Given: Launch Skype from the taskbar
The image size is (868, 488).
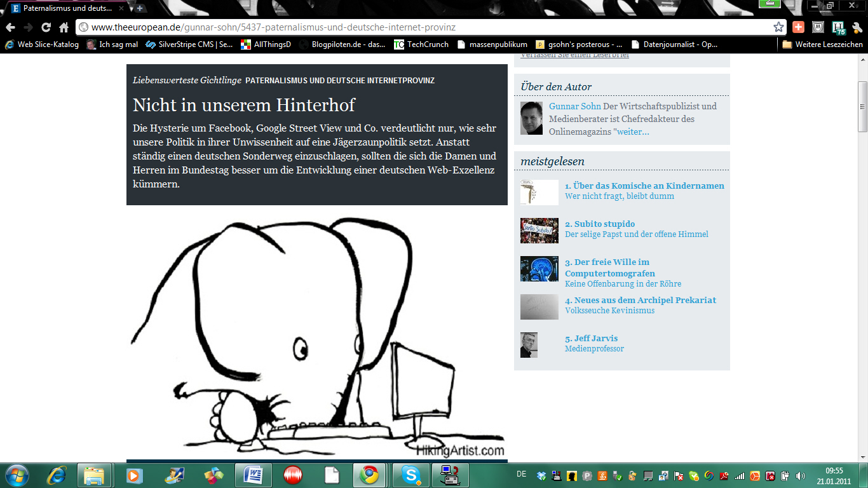Looking at the screenshot, I should pyautogui.click(x=411, y=475).
